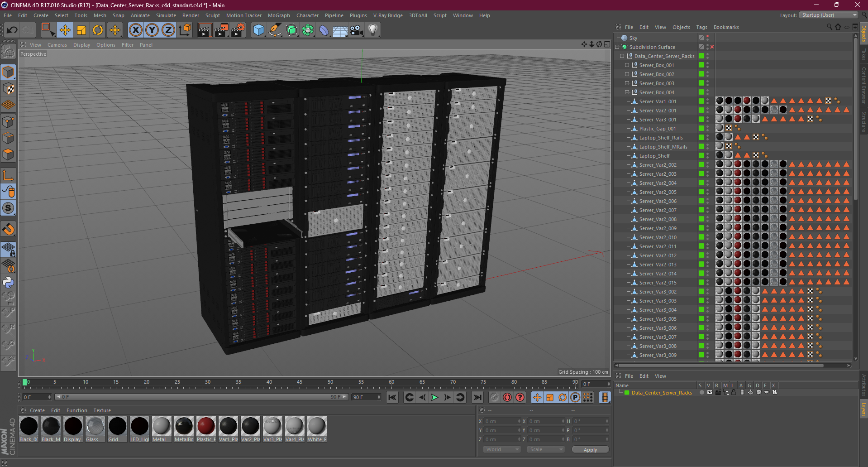
Task: Toggle X axis lock
Action: (x=135, y=30)
